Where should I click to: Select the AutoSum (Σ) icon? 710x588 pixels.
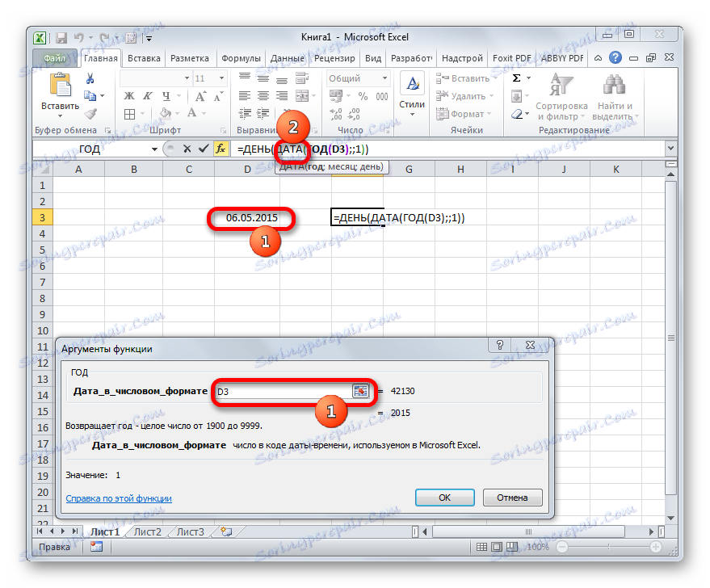coord(516,78)
